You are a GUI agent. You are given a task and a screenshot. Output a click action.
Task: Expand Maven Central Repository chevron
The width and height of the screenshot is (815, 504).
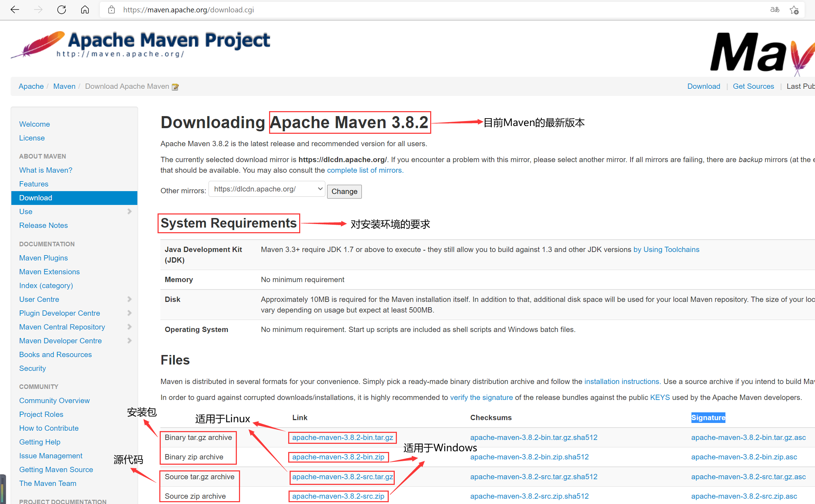point(129,327)
